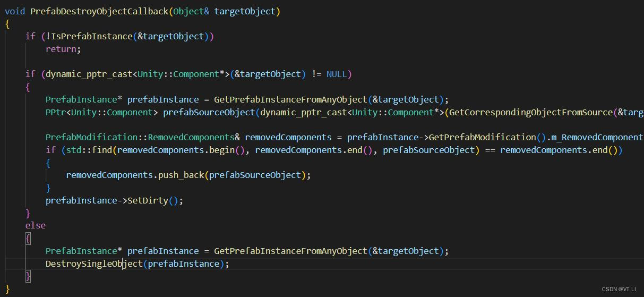Screen dimensions: 644x297
Task: Click dynamic_pptr_cast in the if condition
Action: pos(89,74)
